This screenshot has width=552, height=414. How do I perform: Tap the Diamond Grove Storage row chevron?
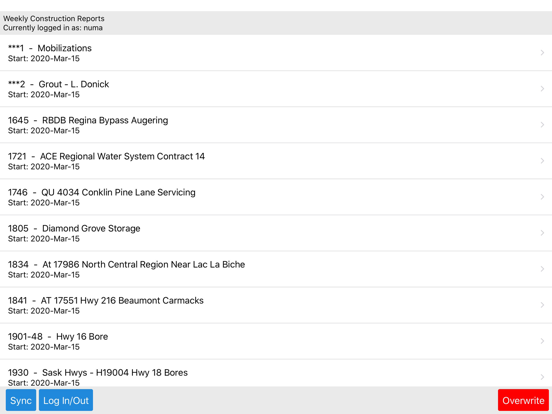[542, 233]
